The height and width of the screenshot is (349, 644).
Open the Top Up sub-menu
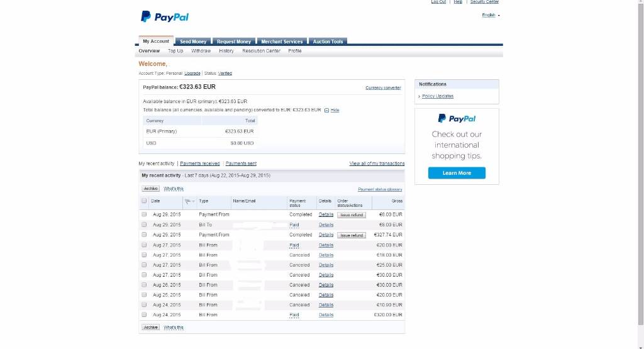coord(175,51)
